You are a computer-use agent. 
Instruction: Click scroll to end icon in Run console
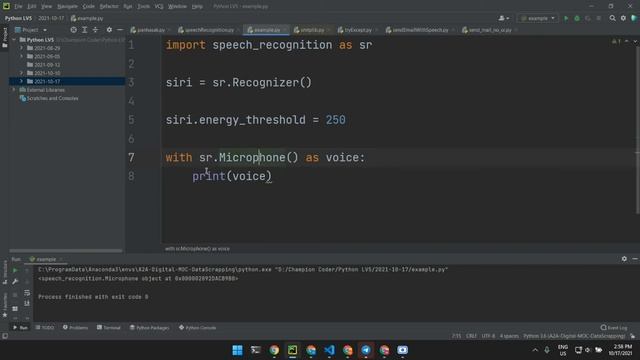[x=27, y=303]
